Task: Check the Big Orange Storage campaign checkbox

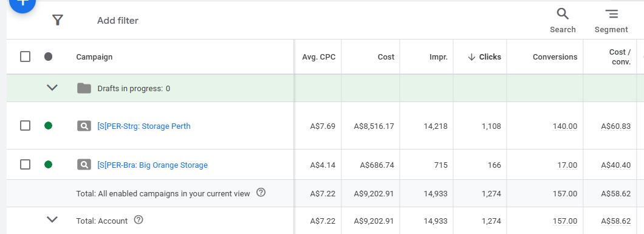Action: click(x=25, y=165)
